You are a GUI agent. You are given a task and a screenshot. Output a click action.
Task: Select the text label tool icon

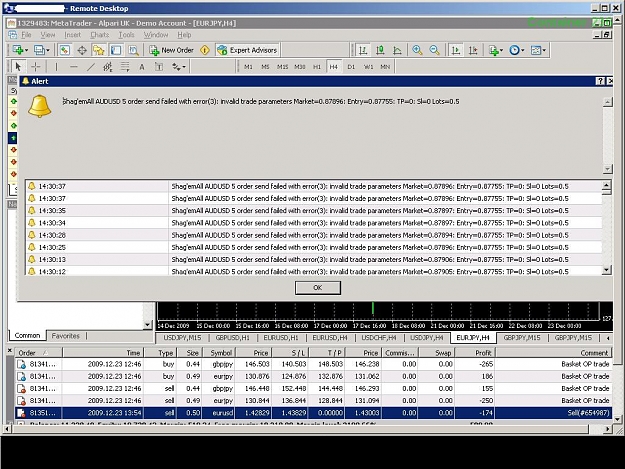(x=159, y=67)
